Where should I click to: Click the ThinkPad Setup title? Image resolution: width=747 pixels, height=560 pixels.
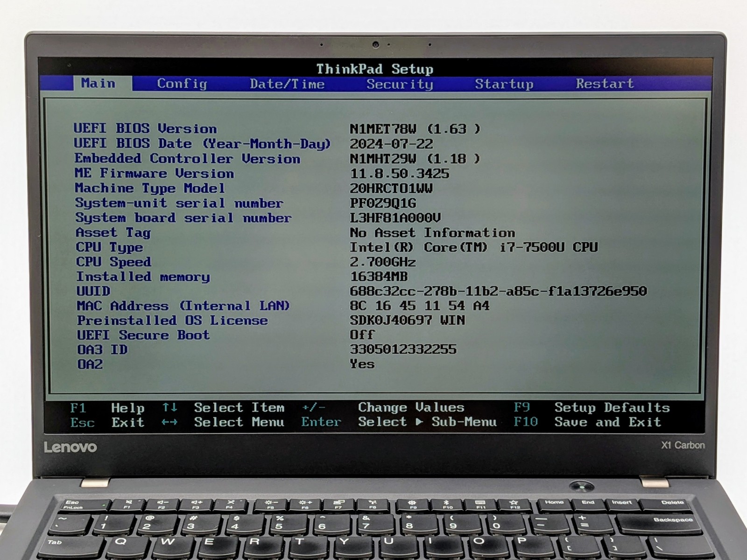(375, 69)
